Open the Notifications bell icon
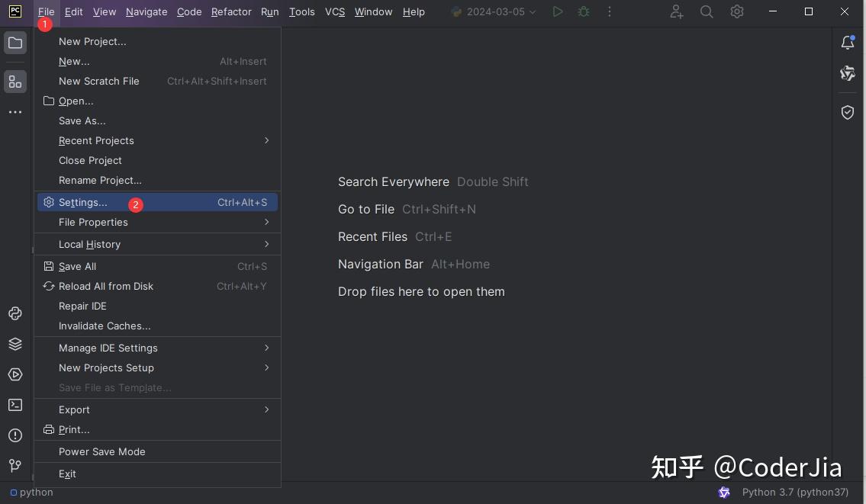The width and height of the screenshot is (866, 504). pos(848,43)
